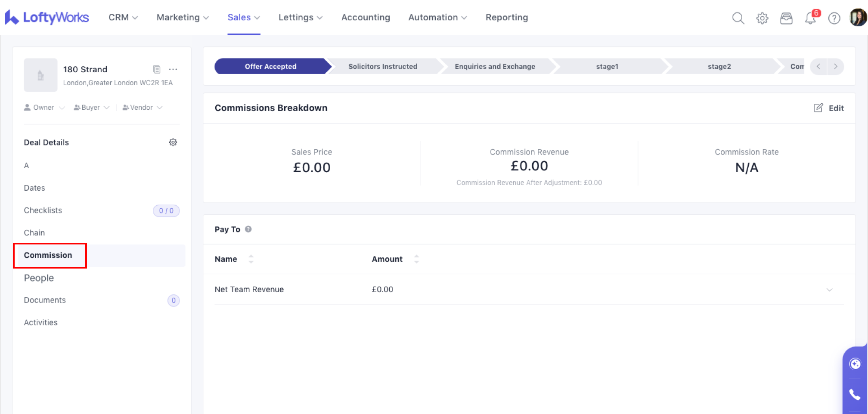Open Deal Details settings gear
Image resolution: width=868 pixels, height=414 pixels.
(x=173, y=142)
